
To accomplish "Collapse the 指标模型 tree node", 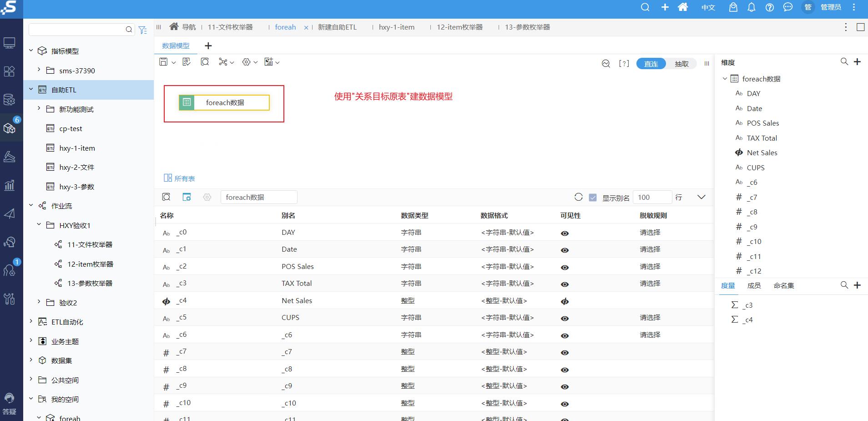I will [x=31, y=51].
